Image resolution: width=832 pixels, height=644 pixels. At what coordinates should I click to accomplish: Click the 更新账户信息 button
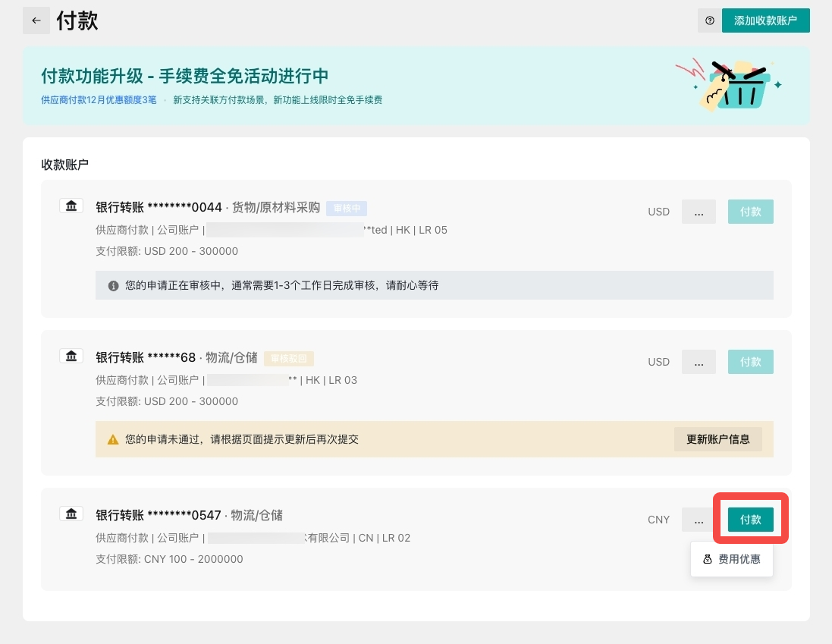point(717,439)
